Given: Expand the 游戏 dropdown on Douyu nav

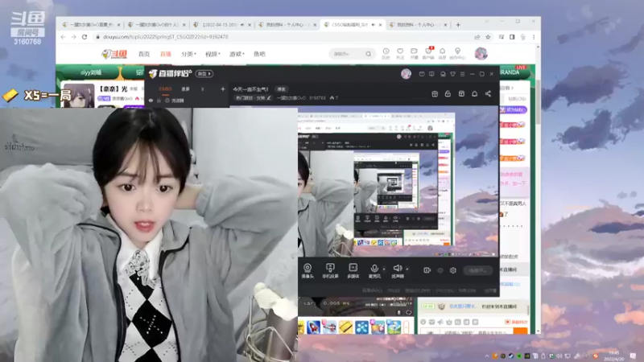Looking at the screenshot, I should (x=237, y=54).
